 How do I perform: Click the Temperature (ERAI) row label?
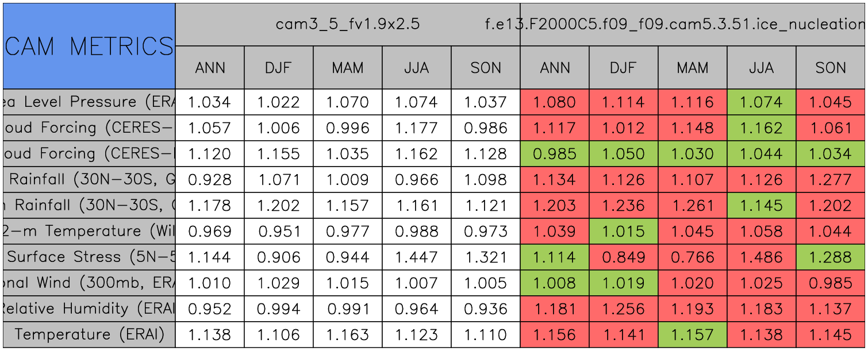tap(89, 335)
